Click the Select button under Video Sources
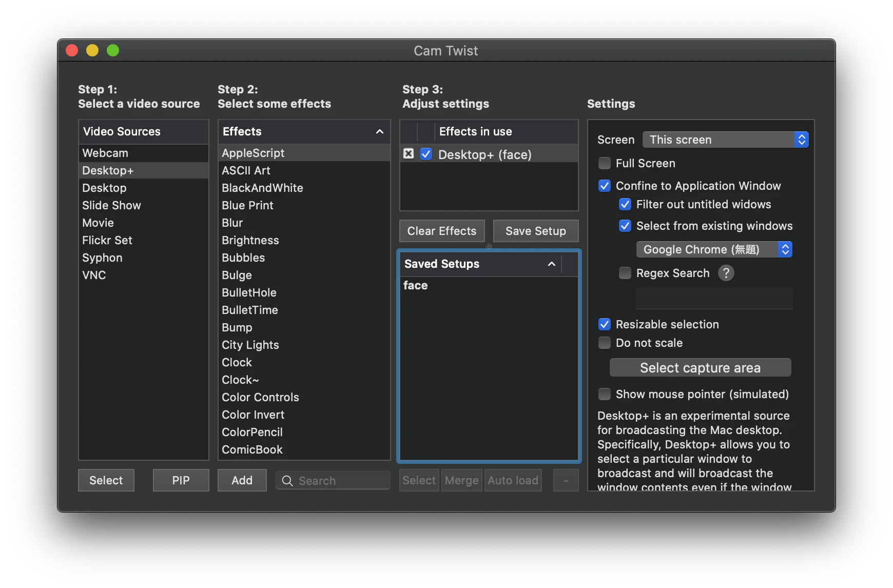This screenshot has height=588, width=893. (106, 480)
